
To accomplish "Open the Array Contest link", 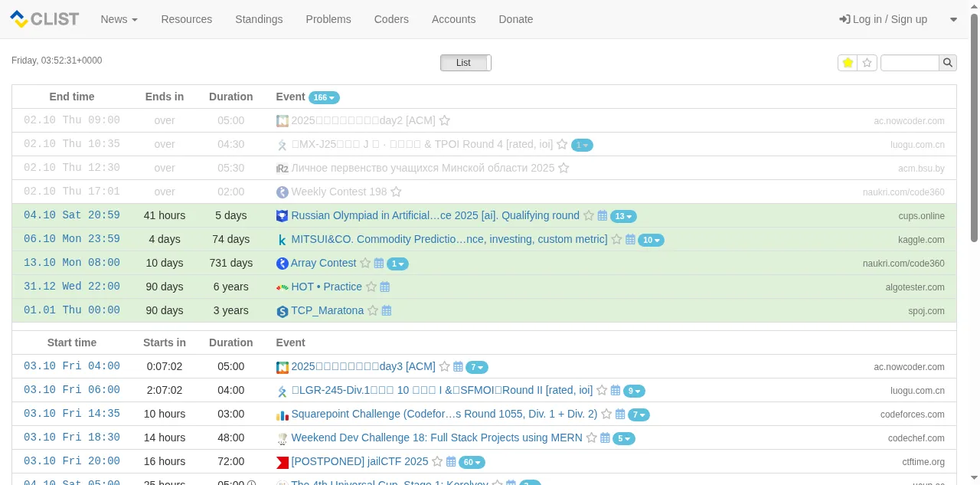I will click(x=323, y=263).
